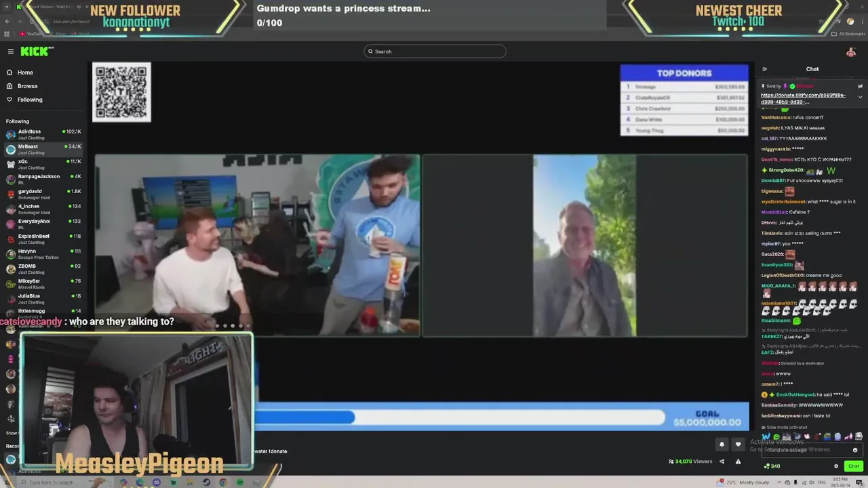Collapse the chat panel

click(764, 69)
